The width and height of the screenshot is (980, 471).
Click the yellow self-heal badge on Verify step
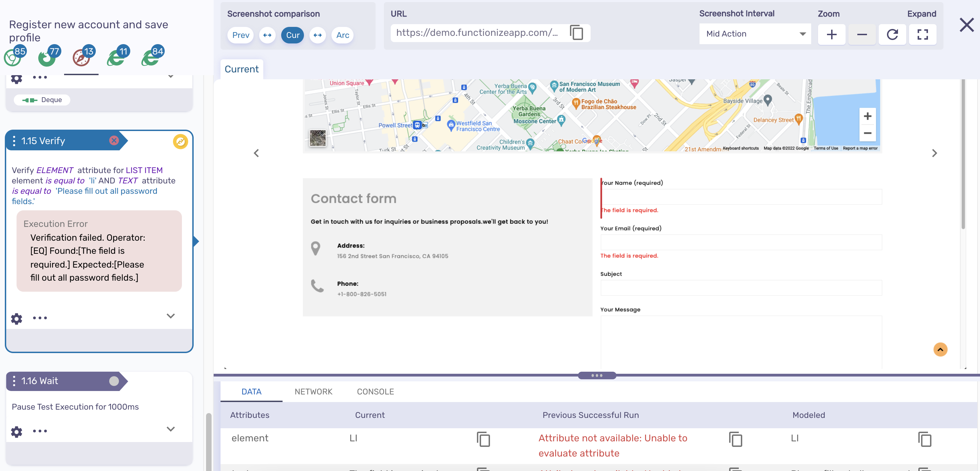point(180,142)
